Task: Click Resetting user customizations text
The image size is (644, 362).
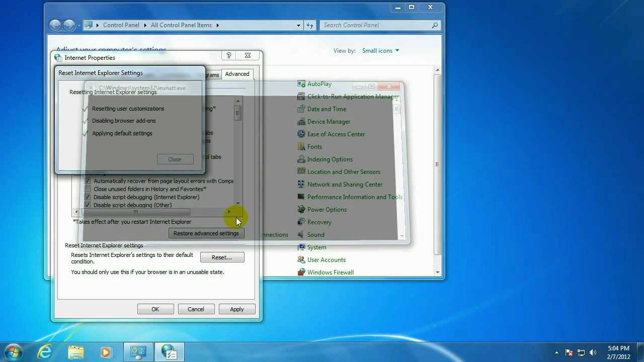Action: click(x=128, y=109)
